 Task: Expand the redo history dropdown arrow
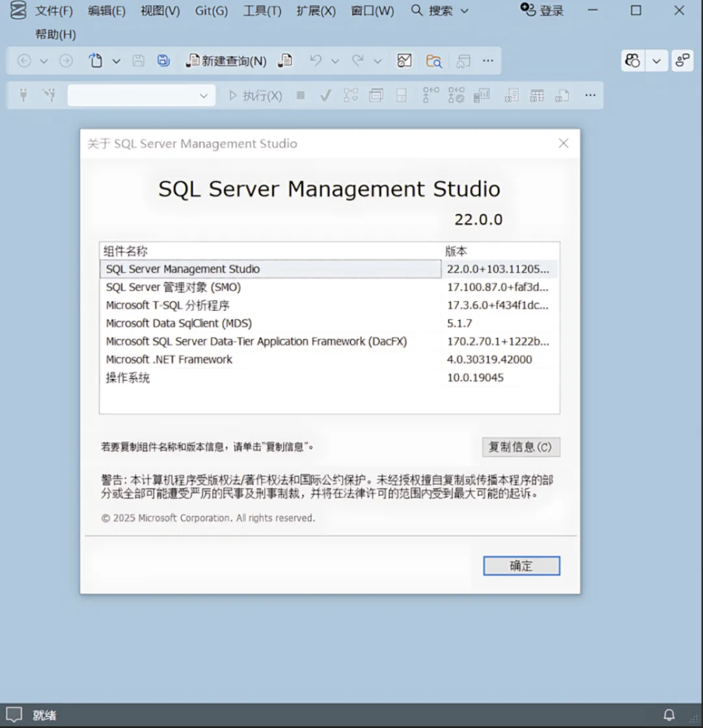tap(378, 61)
